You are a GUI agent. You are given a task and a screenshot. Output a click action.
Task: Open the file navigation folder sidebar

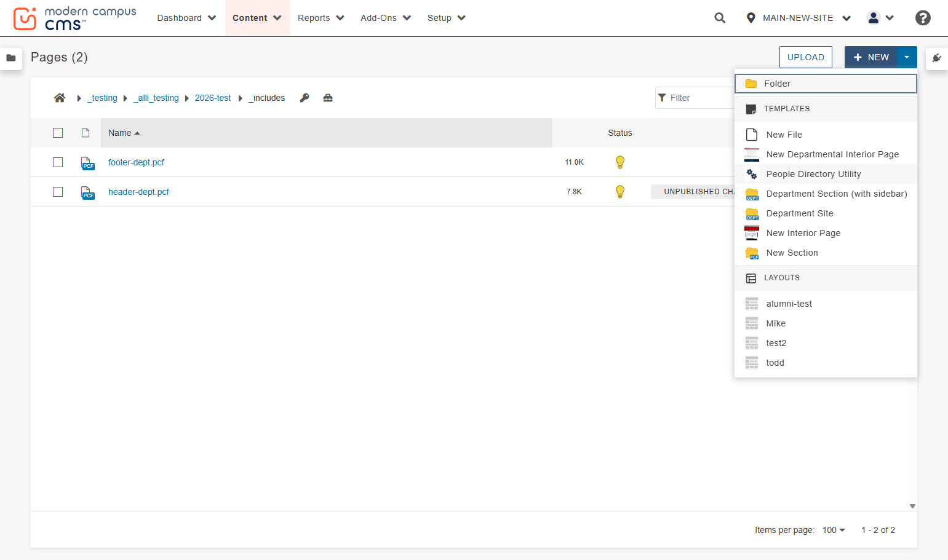[x=11, y=58]
